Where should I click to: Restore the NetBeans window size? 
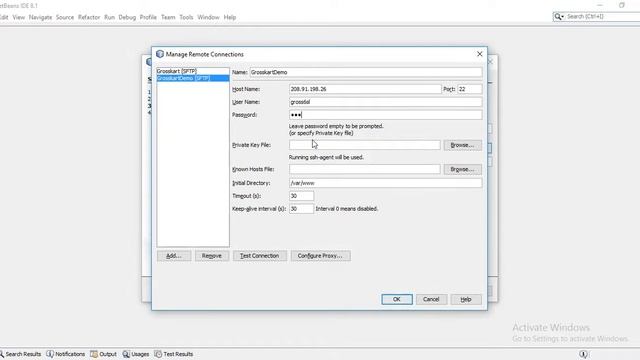(x=622, y=5)
